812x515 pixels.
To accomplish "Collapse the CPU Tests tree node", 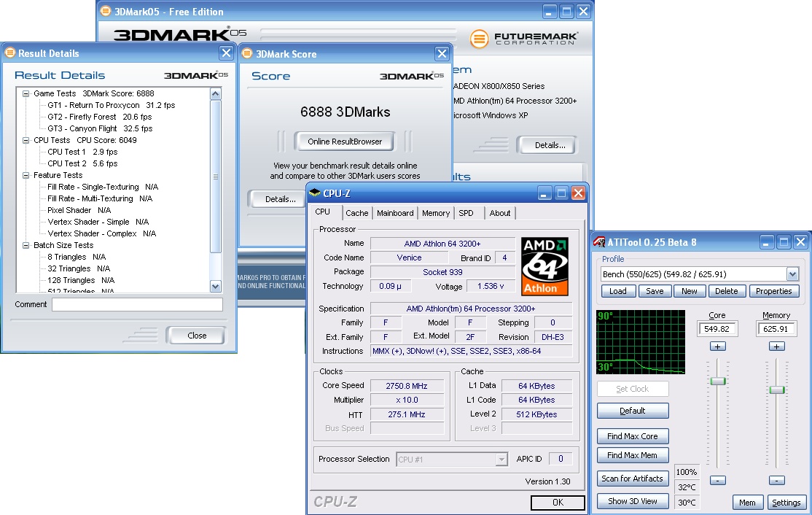I will pos(26,140).
